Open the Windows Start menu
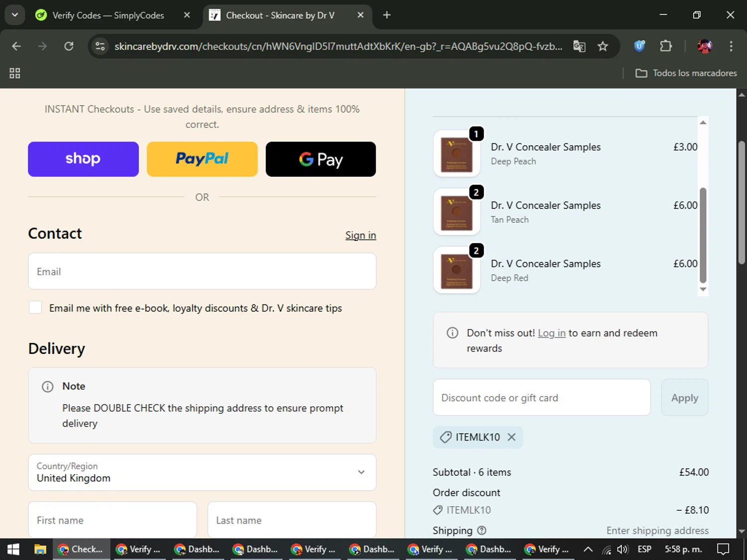The width and height of the screenshot is (747, 560). 13,549
